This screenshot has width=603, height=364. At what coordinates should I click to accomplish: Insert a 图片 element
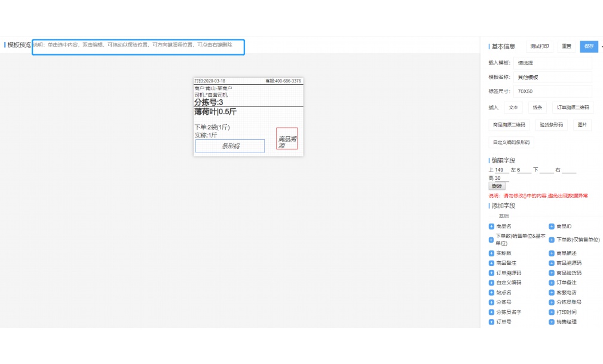tap(582, 125)
